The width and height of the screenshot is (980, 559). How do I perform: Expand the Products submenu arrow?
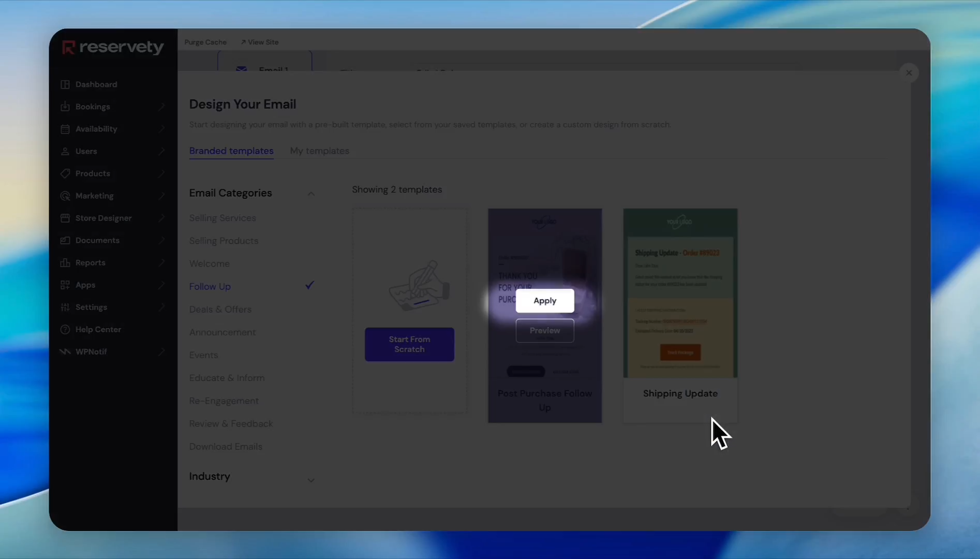pos(161,173)
